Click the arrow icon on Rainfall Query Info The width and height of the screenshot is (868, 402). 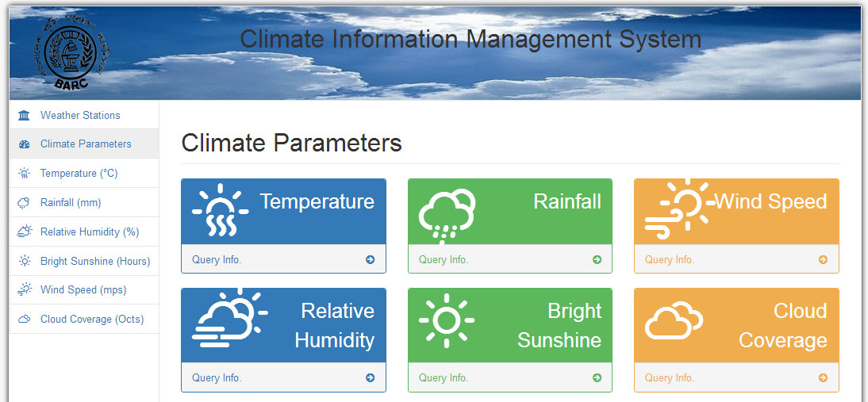[x=597, y=259]
